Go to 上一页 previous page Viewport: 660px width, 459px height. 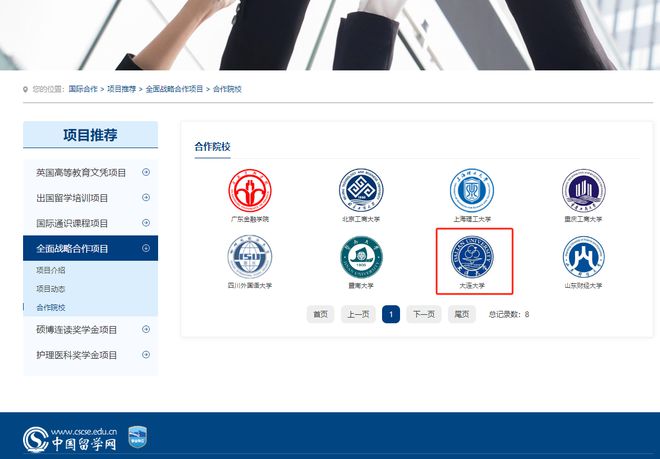pos(358,314)
